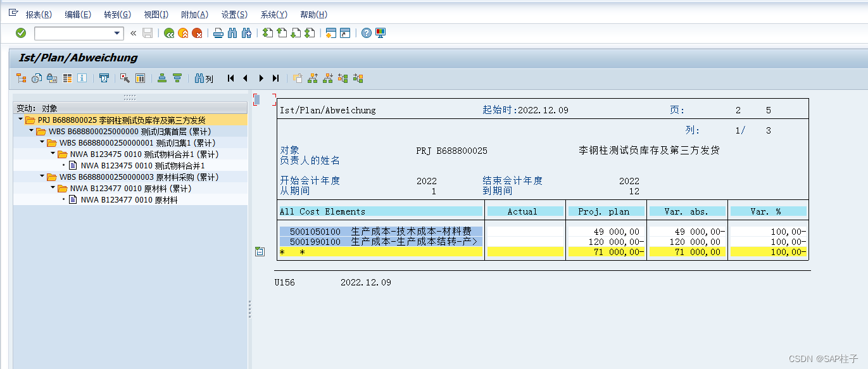
Task: Click the 变动: 对象 tree header
Action: [130, 108]
